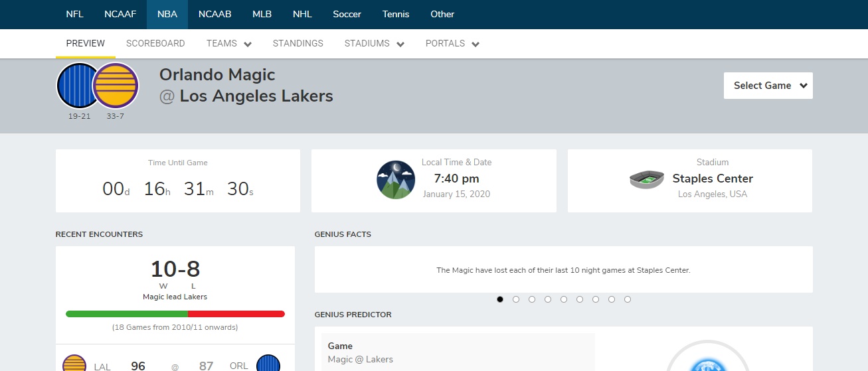
Task: Click the small LAL logo in recent encounters
Action: pyautogui.click(x=74, y=364)
